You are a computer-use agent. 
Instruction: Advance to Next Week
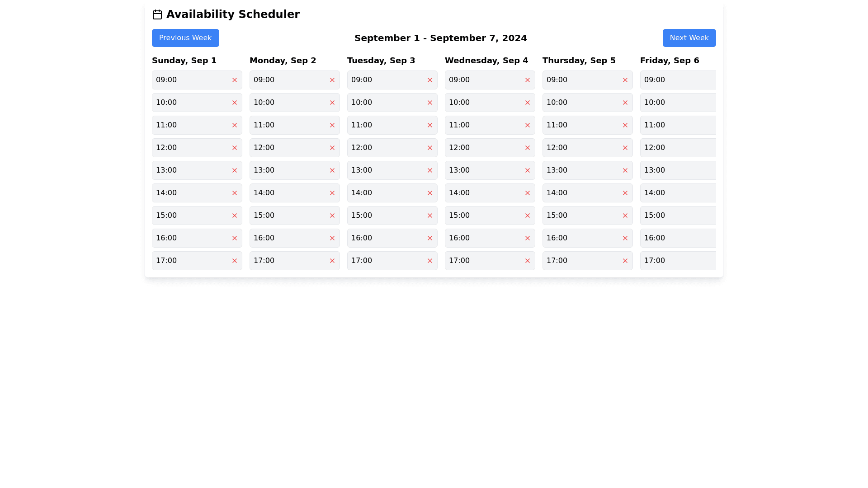(x=689, y=38)
